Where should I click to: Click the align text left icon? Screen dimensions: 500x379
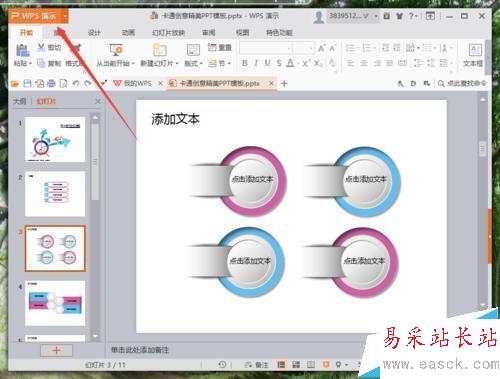pos(350,63)
